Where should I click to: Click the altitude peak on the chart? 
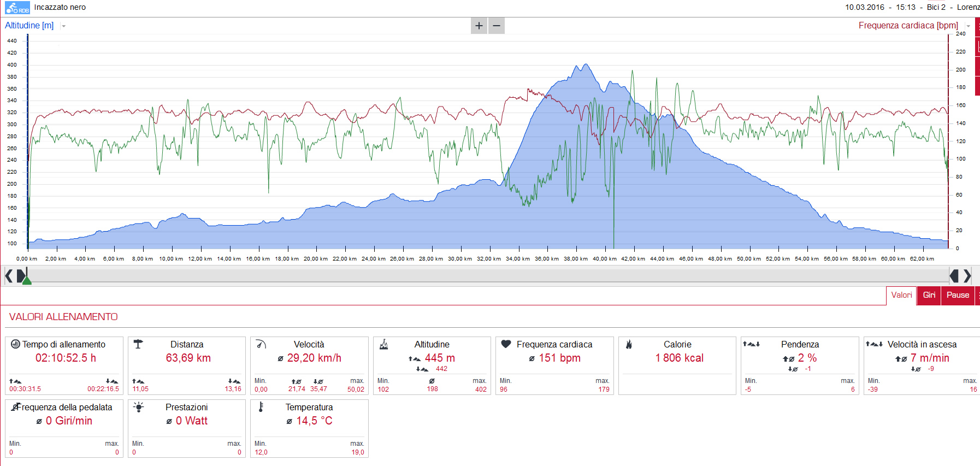[586, 64]
